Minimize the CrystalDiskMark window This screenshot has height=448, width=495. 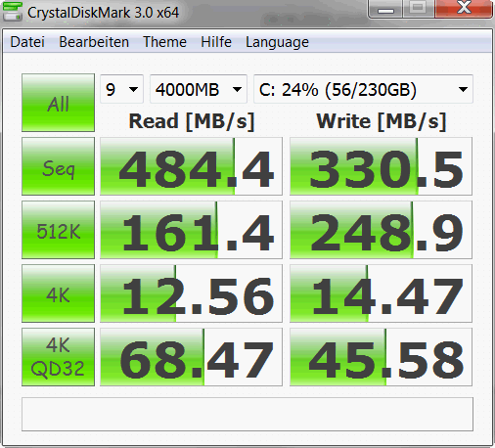385,9
